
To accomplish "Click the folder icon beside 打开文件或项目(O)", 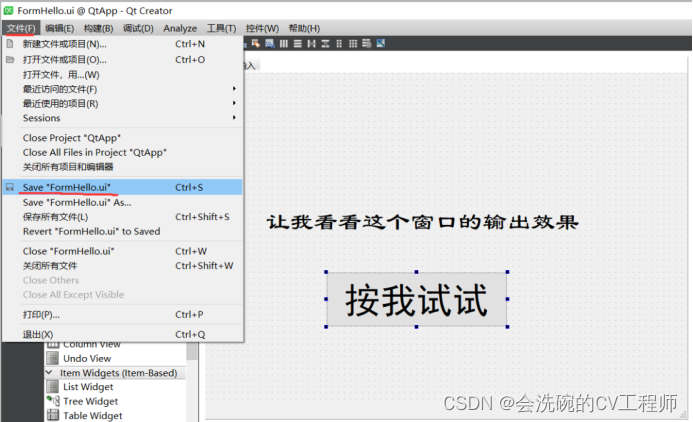I will click(10, 59).
